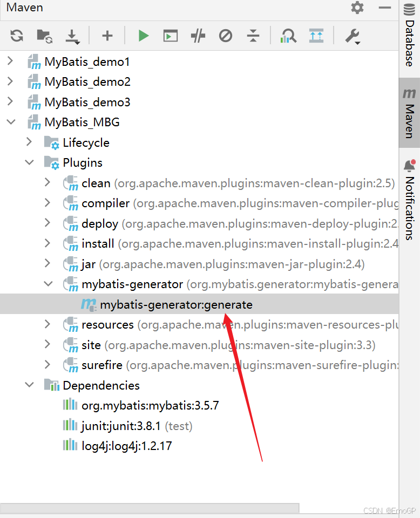Collapse the Plugins node

(29, 162)
